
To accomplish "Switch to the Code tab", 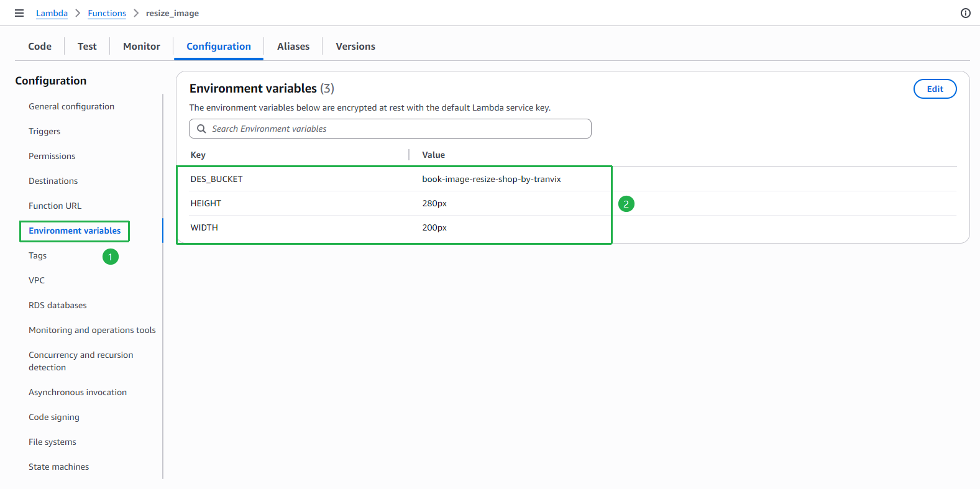I will pyautogui.click(x=40, y=47).
